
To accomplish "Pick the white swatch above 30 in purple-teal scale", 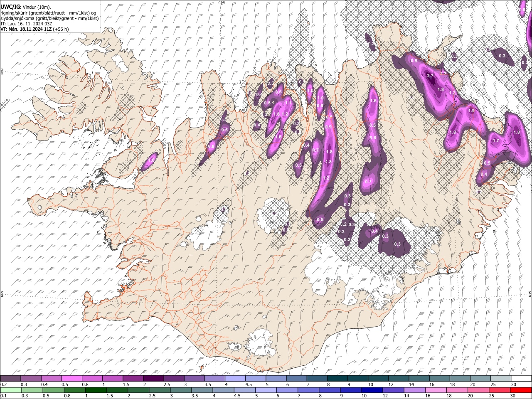I will pyautogui.click(x=520, y=378).
